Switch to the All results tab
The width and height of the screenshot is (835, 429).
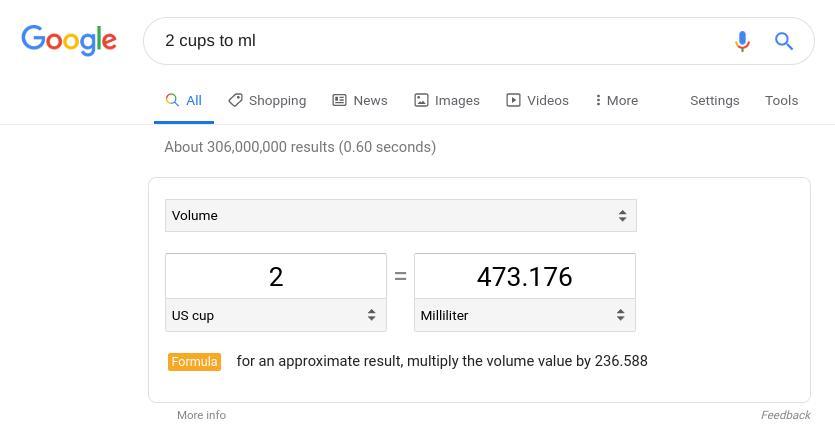[184, 100]
